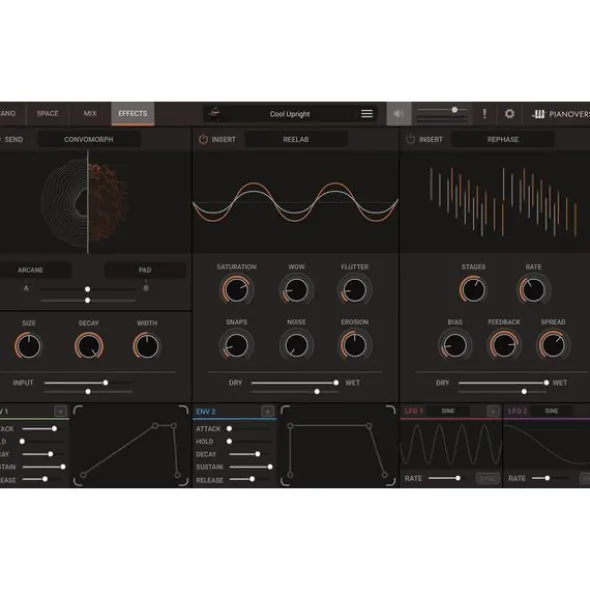Click the LFO 2 RATE slider handle
This screenshot has height=591, width=590.
(x=547, y=478)
